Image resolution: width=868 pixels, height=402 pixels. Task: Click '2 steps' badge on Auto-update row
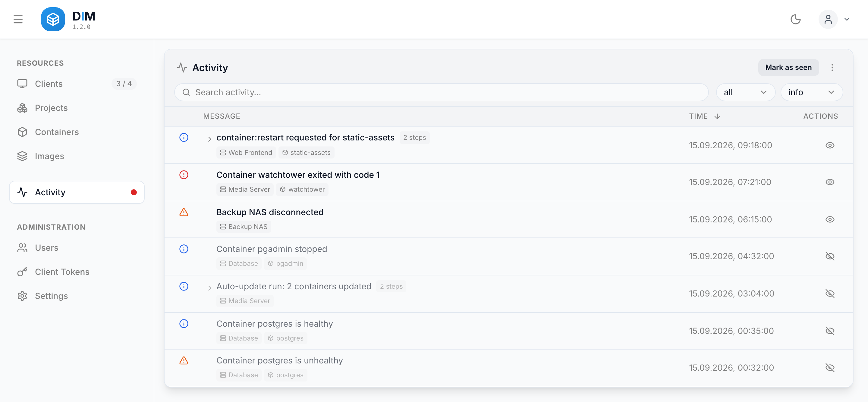pos(391,286)
